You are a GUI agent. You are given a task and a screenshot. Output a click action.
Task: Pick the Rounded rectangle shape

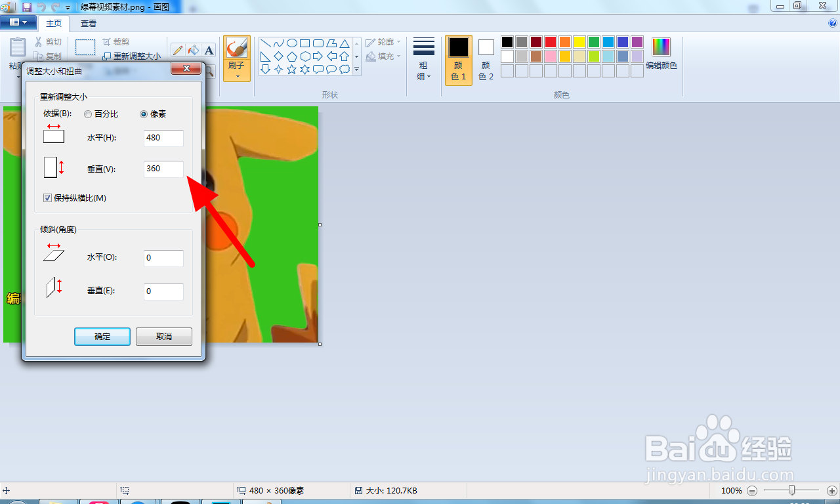tap(318, 43)
